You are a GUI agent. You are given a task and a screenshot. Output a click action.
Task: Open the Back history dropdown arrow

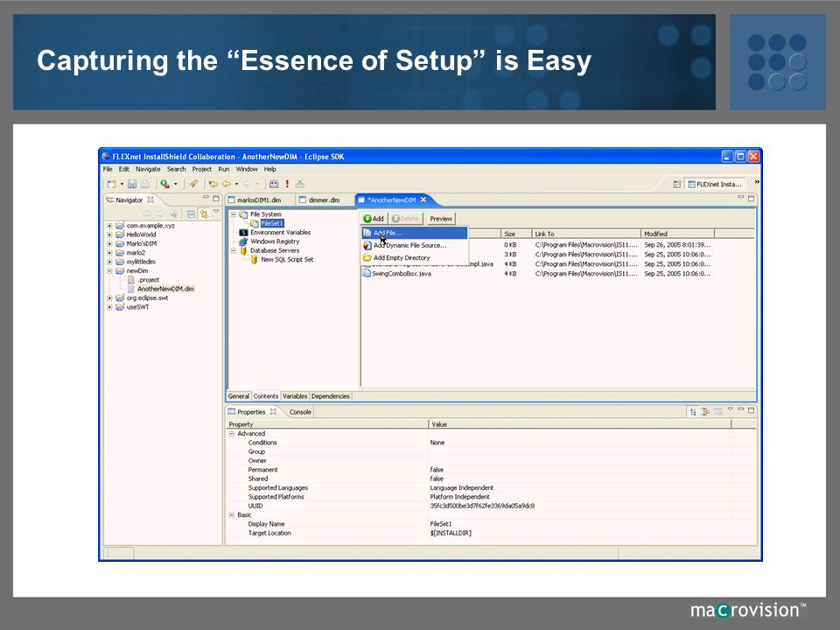coord(236,184)
